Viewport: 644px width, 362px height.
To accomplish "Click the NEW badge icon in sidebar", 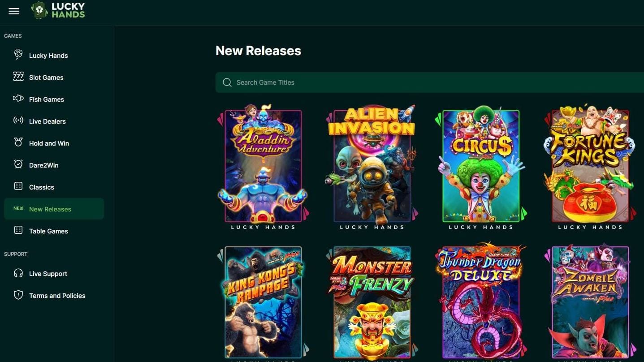I will [18, 208].
